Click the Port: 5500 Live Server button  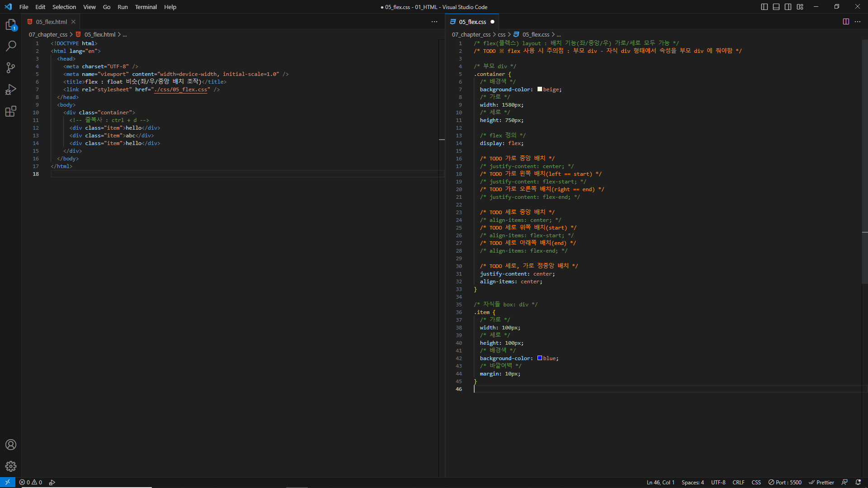coord(785,482)
